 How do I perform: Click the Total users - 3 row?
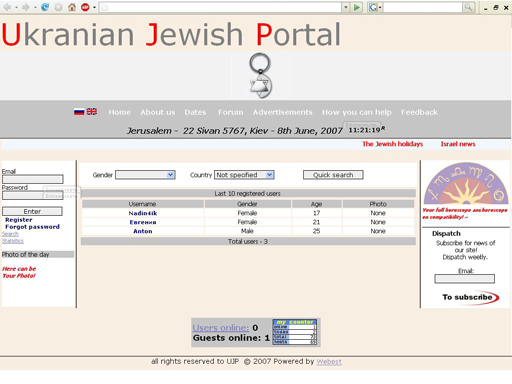248,241
